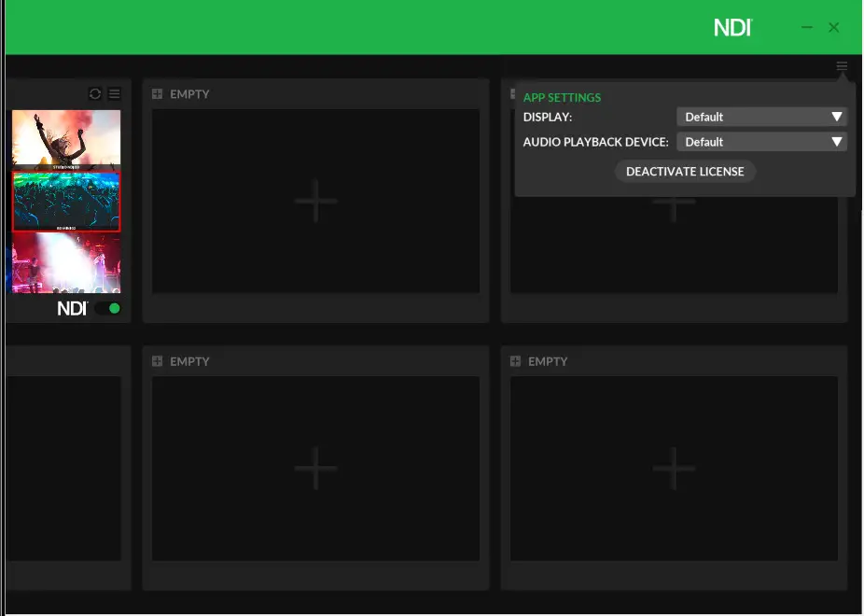Click the DISPLAY dropdown arrow

tap(837, 117)
